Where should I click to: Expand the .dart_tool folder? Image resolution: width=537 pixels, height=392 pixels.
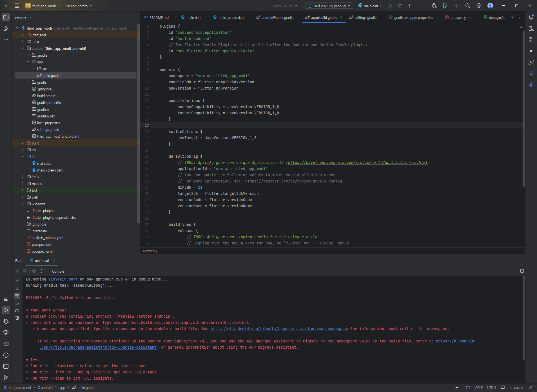[x=23, y=35]
